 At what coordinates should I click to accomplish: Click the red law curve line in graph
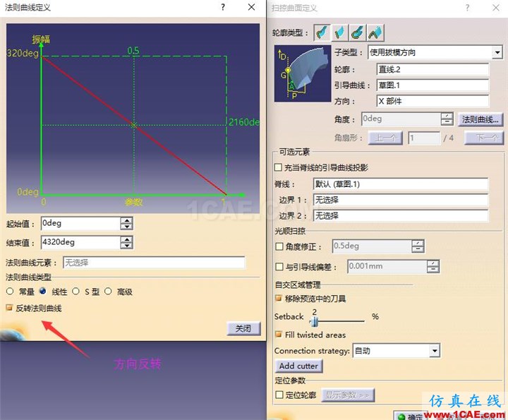(x=134, y=126)
